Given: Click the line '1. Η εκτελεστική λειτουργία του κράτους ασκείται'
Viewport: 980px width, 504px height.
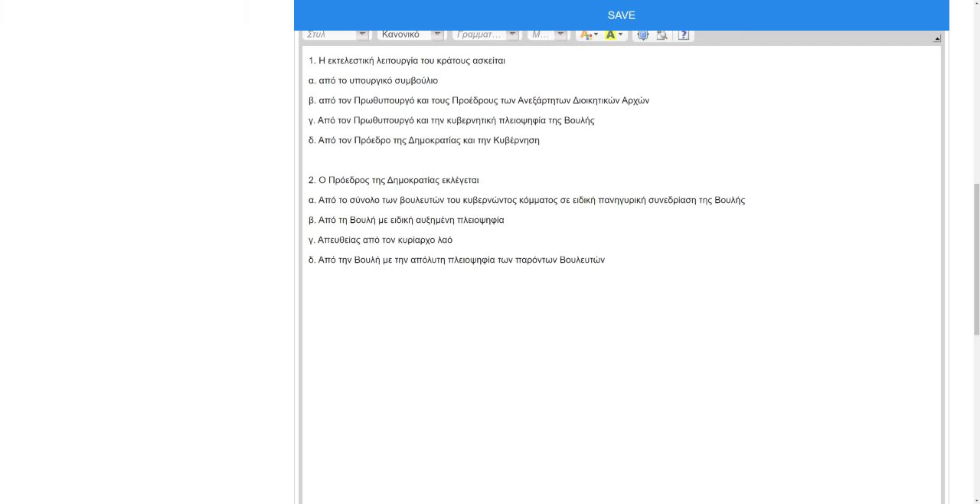Looking at the screenshot, I should click(x=407, y=61).
